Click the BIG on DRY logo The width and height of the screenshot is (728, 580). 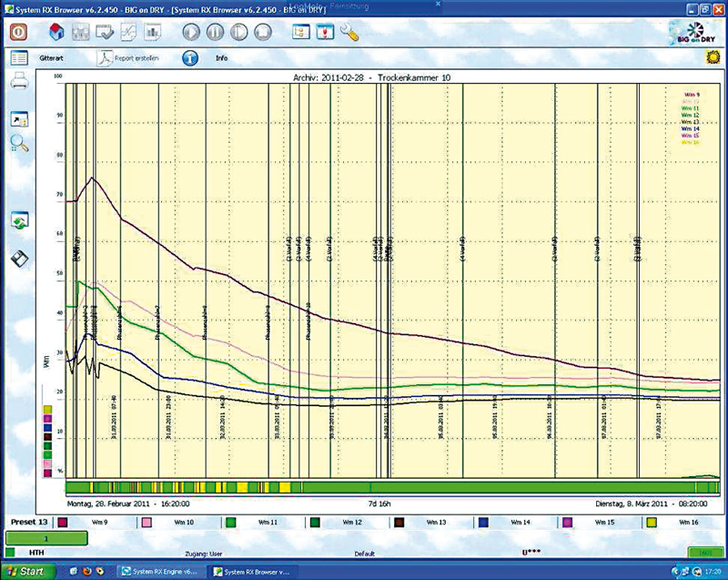click(x=695, y=34)
